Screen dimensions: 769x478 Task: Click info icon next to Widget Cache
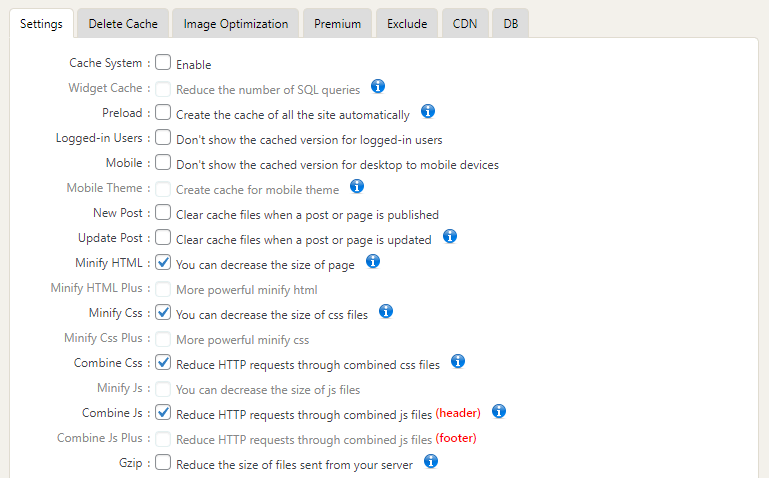(x=378, y=87)
